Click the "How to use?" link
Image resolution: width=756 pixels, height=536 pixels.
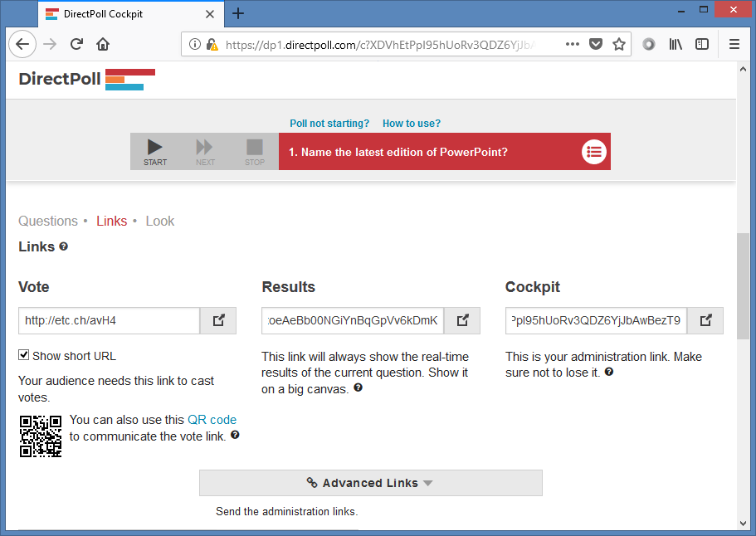(412, 124)
